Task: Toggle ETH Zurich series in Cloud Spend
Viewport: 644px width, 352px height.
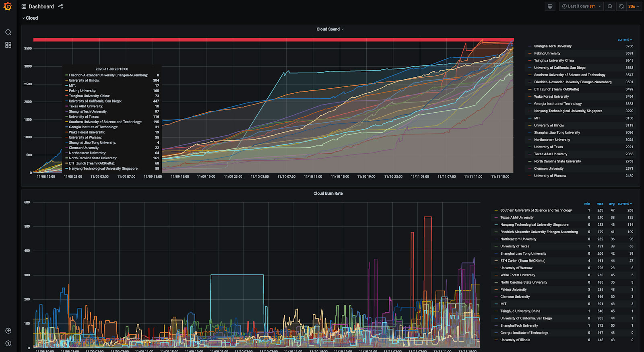Action: (x=556, y=89)
